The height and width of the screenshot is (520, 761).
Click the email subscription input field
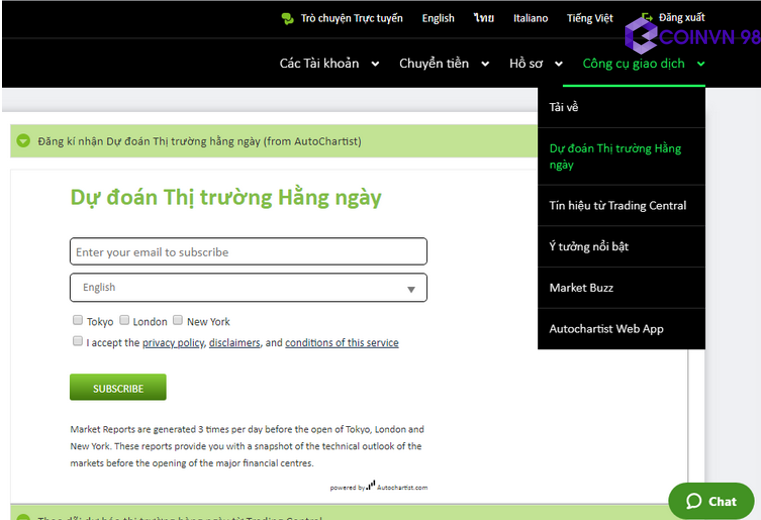[248, 252]
